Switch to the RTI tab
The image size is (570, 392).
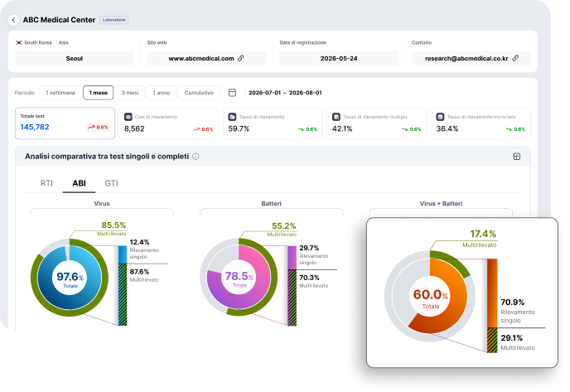point(46,183)
